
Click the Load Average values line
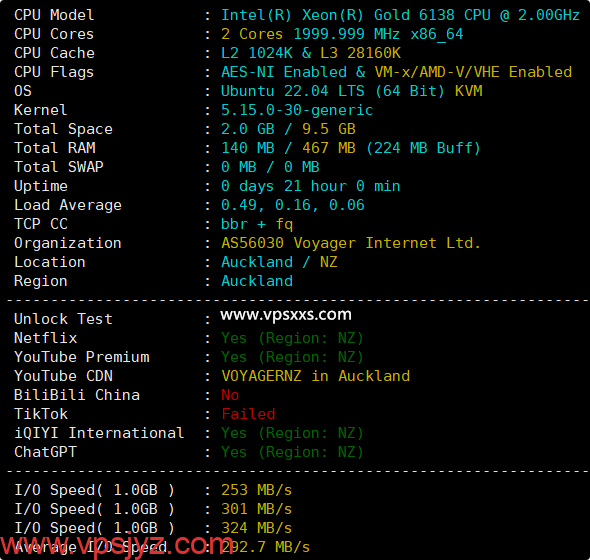pyautogui.click(x=293, y=205)
